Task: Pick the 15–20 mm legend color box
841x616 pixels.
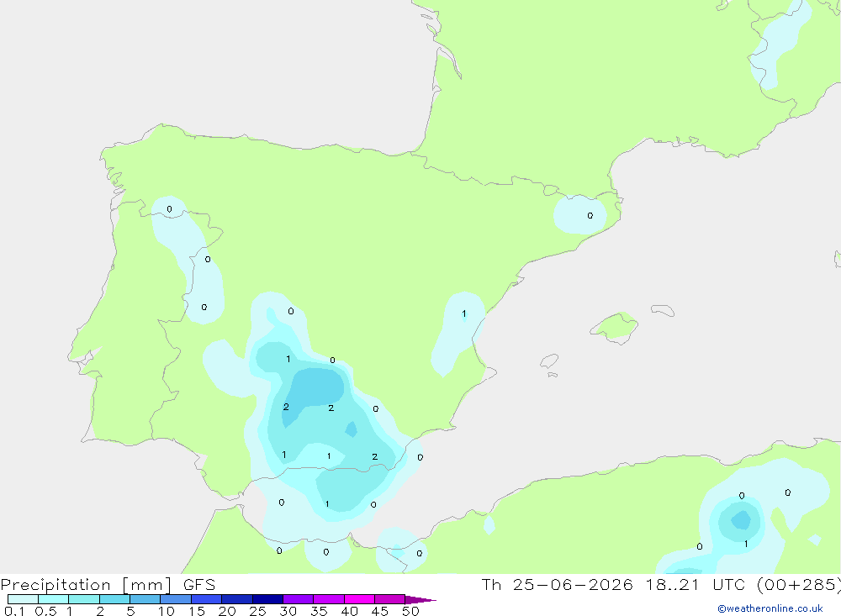Action: pyautogui.click(x=207, y=599)
